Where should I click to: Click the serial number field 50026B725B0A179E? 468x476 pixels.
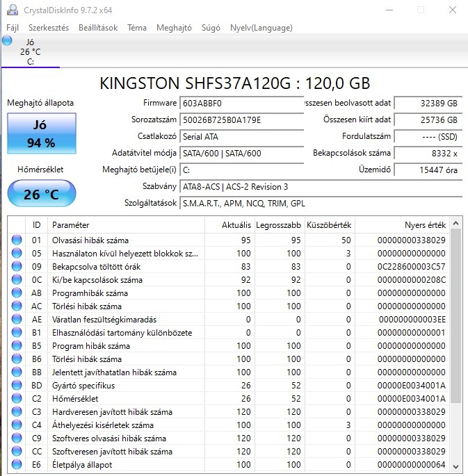coord(242,120)
